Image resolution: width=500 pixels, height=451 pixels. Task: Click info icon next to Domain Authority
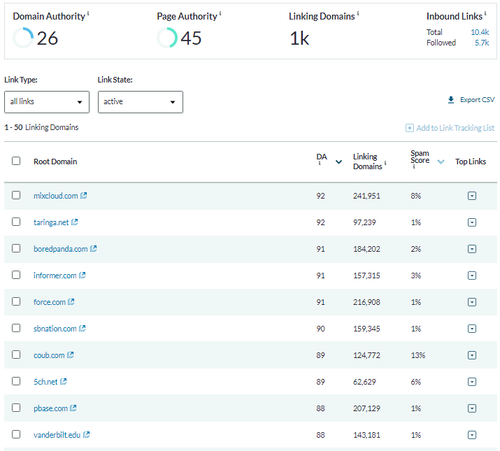click(88, 13)
